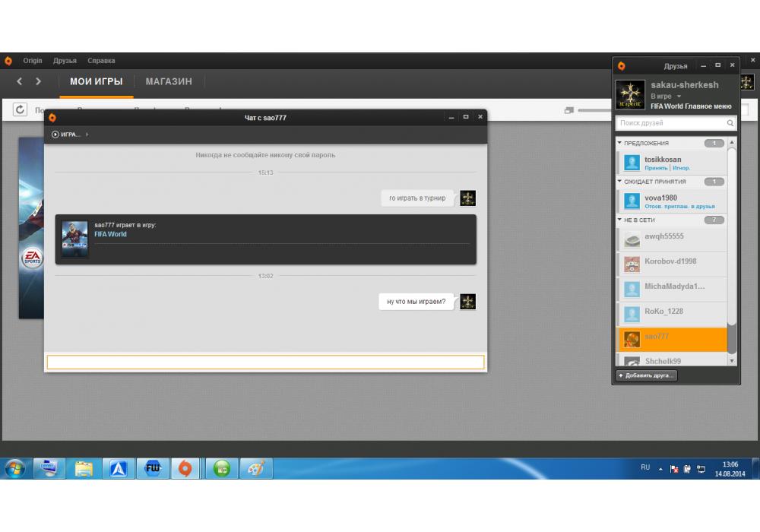Accept tosikkosan's request via Принять
760x532 pixels.
click(x=656, y=168)
